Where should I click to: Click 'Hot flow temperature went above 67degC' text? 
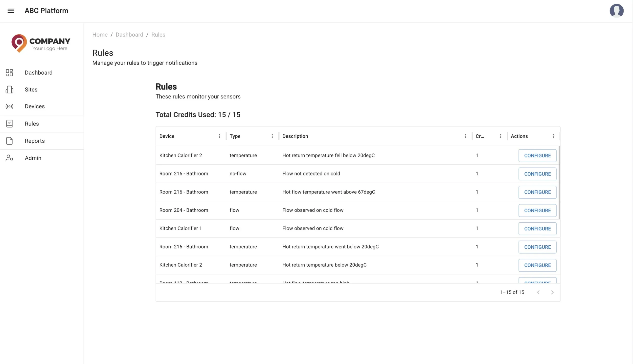coord(329,192)
